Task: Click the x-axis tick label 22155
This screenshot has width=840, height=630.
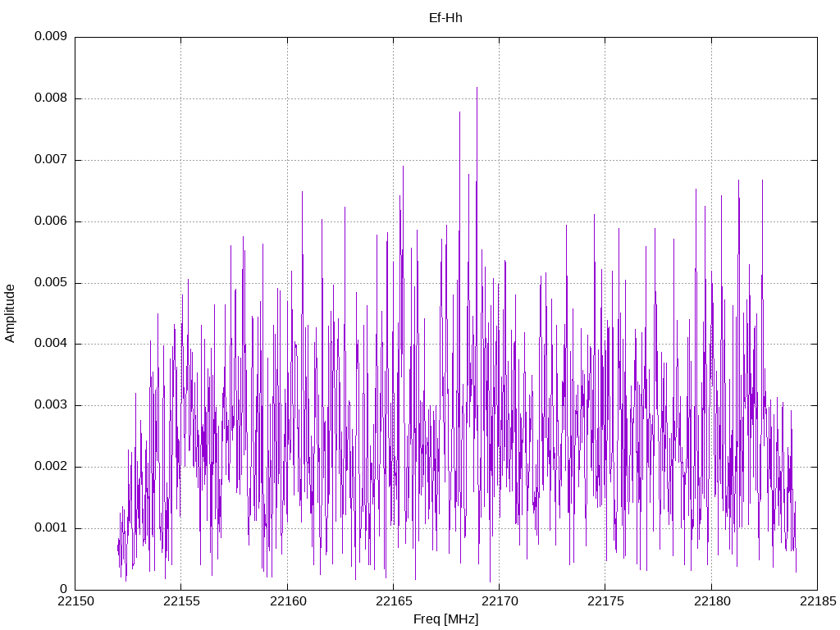Action: pos(181,601)
